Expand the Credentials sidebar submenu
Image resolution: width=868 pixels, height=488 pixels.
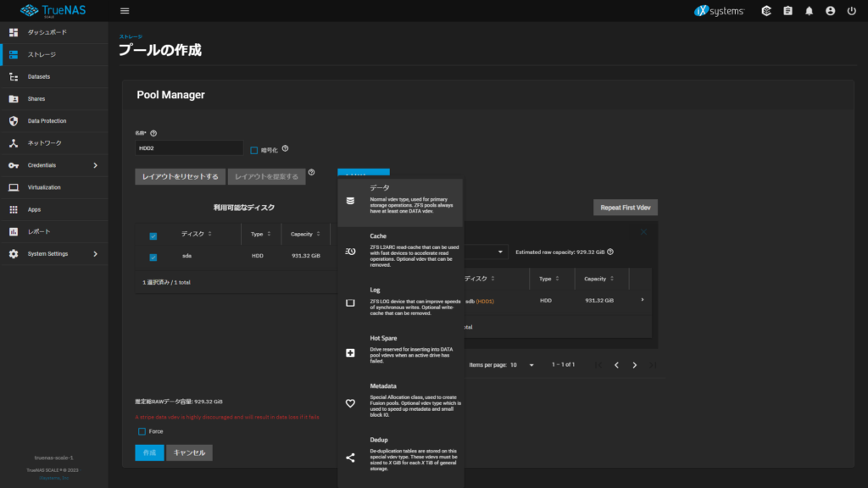point(95,165)
